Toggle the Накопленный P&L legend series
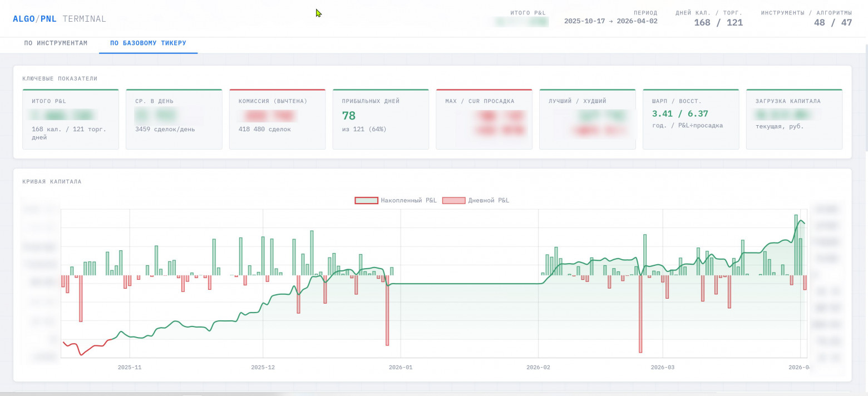 [x=396, y=200]
